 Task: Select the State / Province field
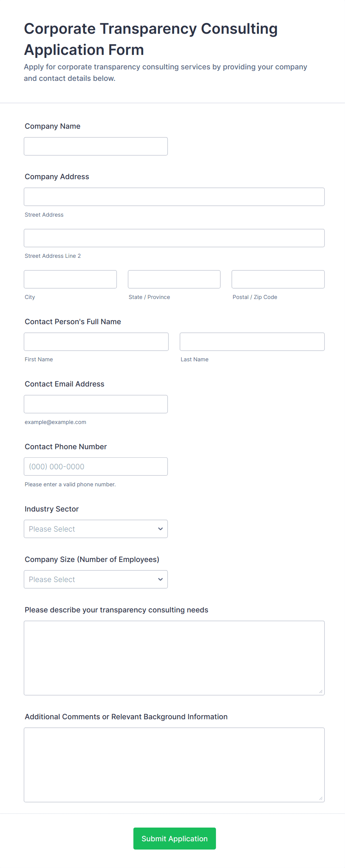point(174,279)
